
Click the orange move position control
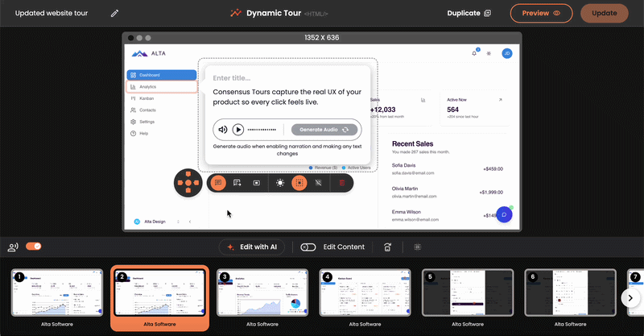tap(188, 183)
